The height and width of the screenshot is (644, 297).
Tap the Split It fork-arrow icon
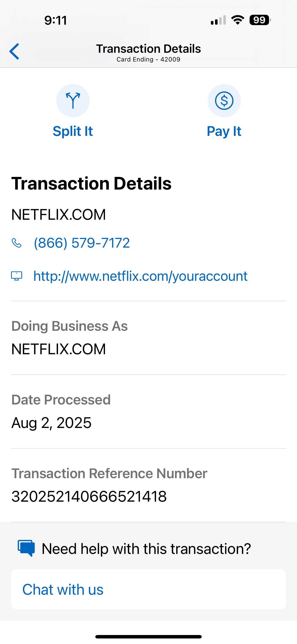[x=73, y=100]
